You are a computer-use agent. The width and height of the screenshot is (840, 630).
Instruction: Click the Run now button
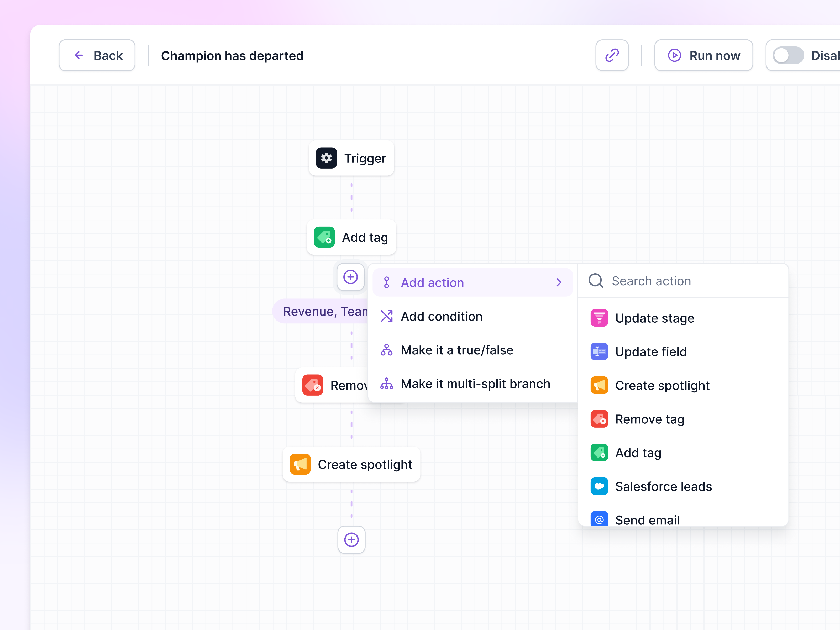(x=704, y=55)
